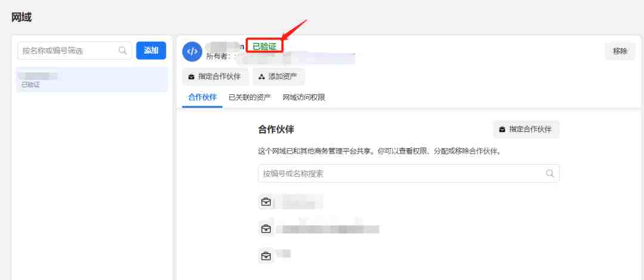
Task: Click the blue 添加 button
Action: coord(151,51)
